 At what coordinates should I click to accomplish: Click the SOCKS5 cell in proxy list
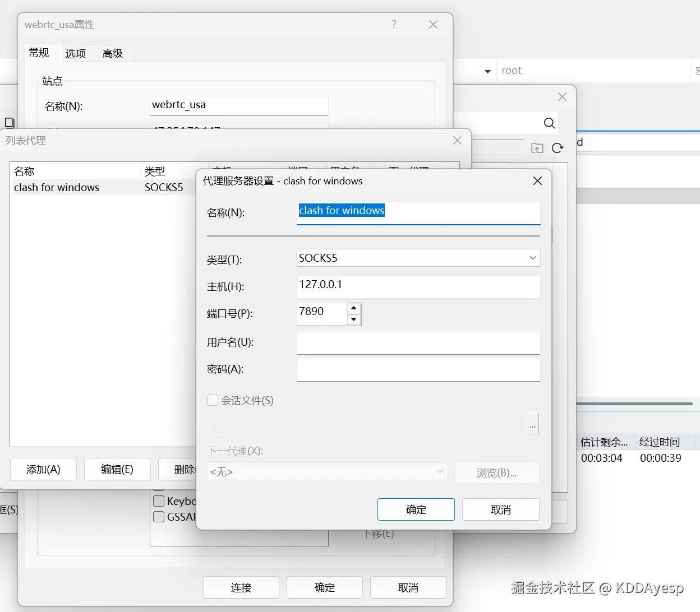(x=164, y=187)
